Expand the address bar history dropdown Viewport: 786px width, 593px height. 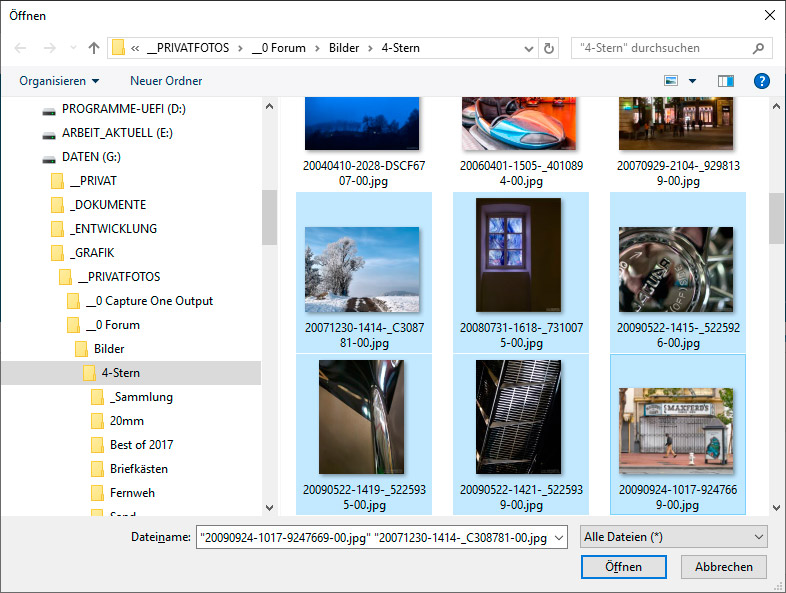pyautogui.click(x=528, y=49)
